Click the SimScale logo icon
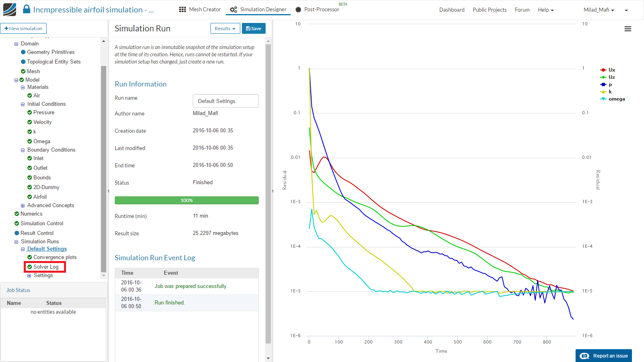 (10, 10)
